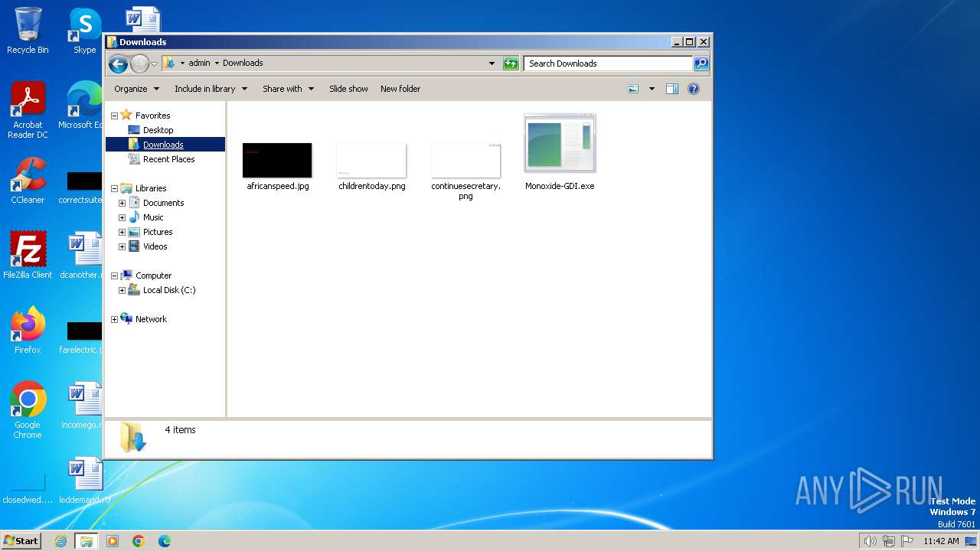Viewport: 980px width, 551px height.
Task: Click the New folder button
Action: [400, 89]
